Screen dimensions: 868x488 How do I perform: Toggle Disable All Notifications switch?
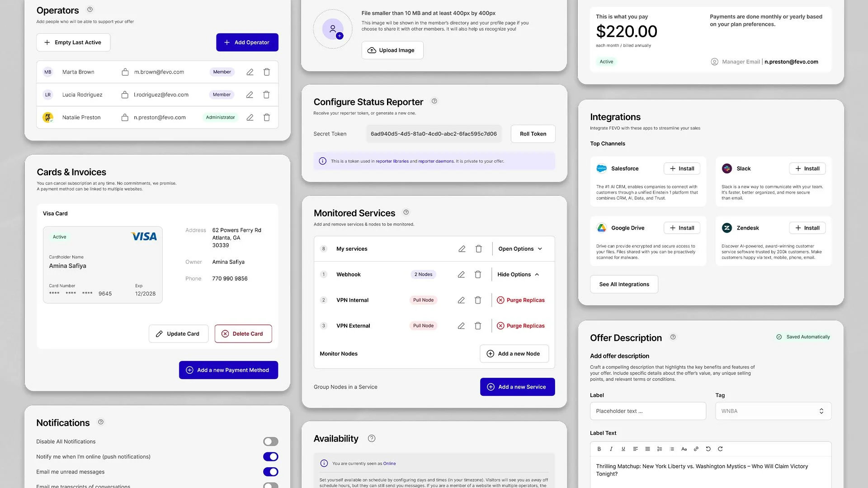270,442
